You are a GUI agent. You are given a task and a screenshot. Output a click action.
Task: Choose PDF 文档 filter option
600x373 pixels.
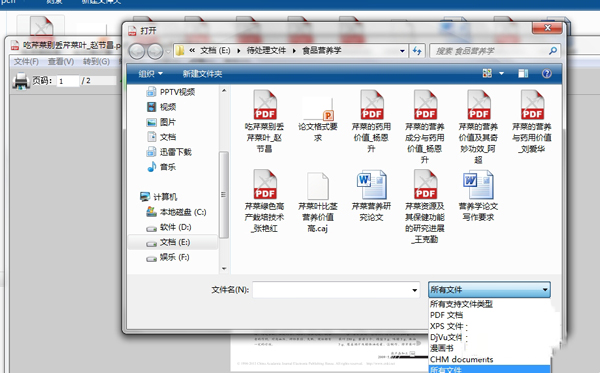[x=446, y=315]
